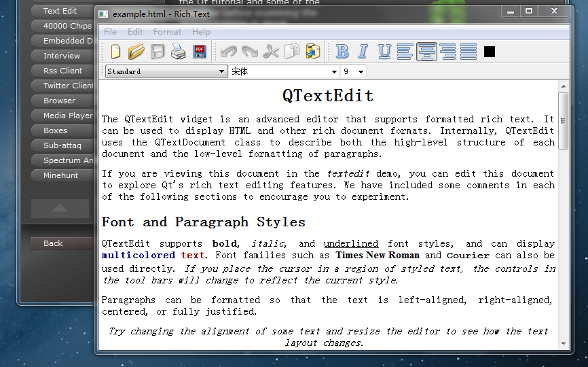The height and width of the screenshot is (367, 588).
Task: Click the Text Edit demo button
Action: [62, 11]
